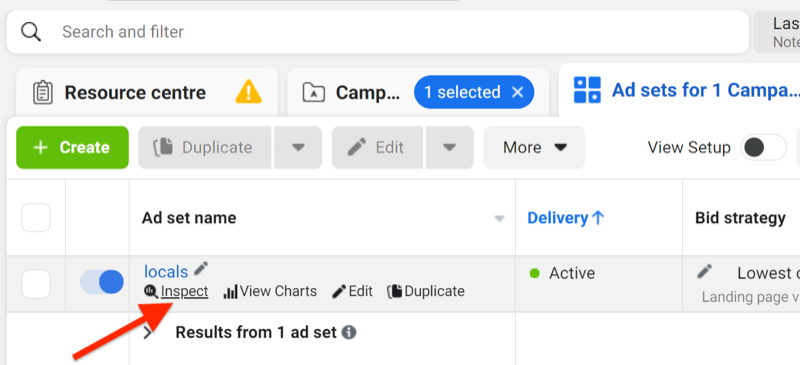
Task: Check the select-all checkbox in header row
Action: point(36,217)
